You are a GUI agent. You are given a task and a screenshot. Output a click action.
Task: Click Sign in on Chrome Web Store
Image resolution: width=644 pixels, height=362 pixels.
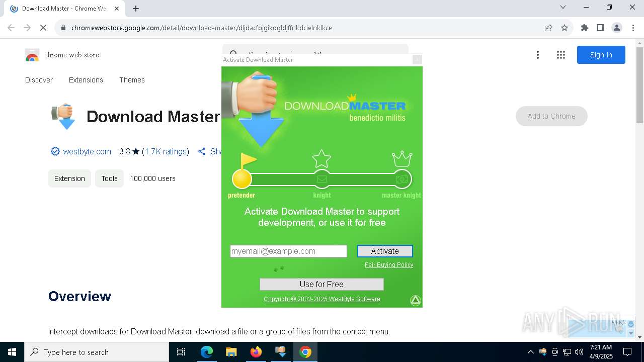(x=601, y=55)
